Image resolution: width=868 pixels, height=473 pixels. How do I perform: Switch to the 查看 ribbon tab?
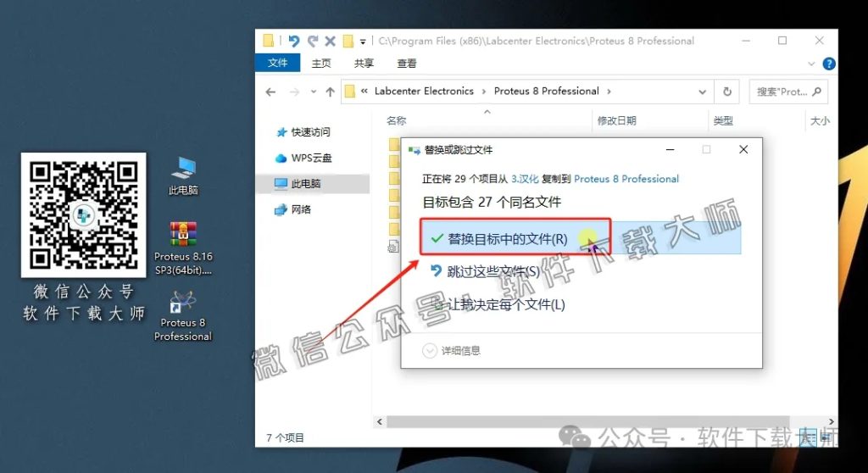tap(406, 63)
